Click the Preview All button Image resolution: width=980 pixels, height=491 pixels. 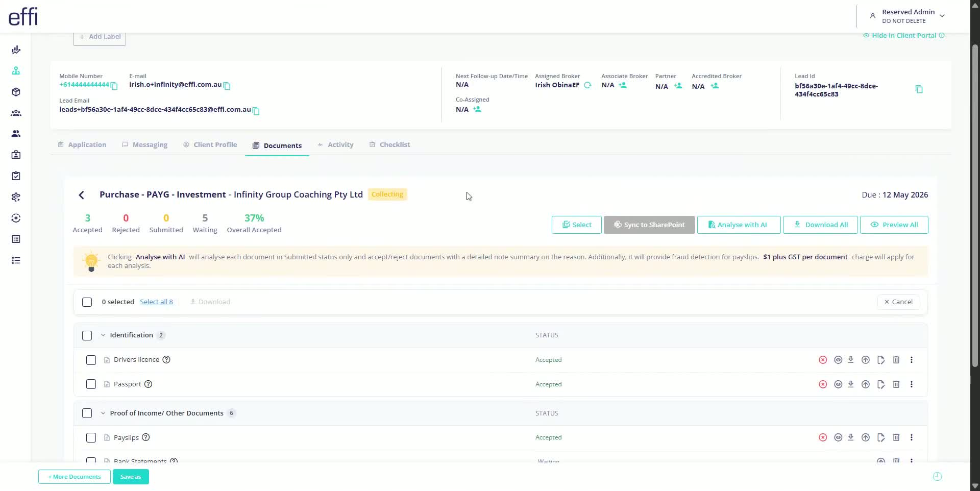click(894, 225)
